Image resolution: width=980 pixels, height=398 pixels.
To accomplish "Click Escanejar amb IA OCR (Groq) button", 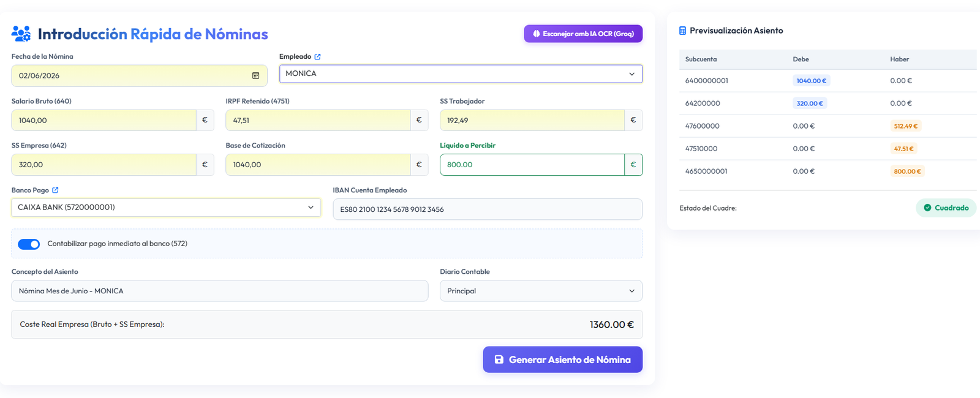I will pyautogui.click(x=583, y=34).
